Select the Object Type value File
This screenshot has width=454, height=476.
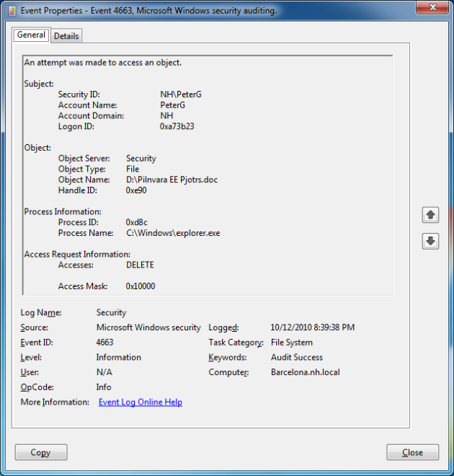coord(133,169)
